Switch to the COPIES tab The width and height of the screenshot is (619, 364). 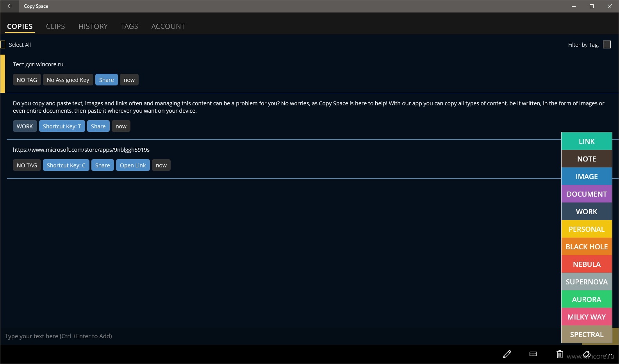(x=20, y=27)
